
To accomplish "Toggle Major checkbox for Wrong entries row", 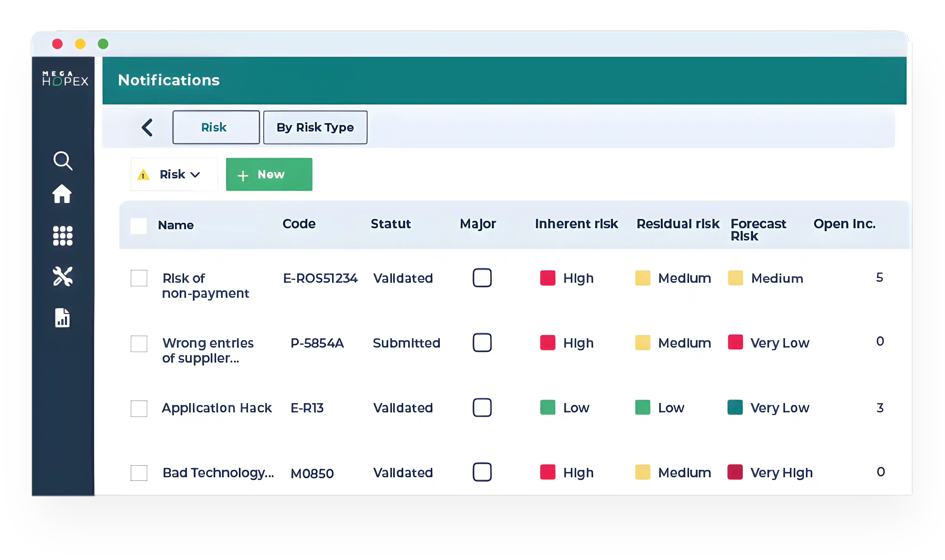I will [x=482, y=343].
